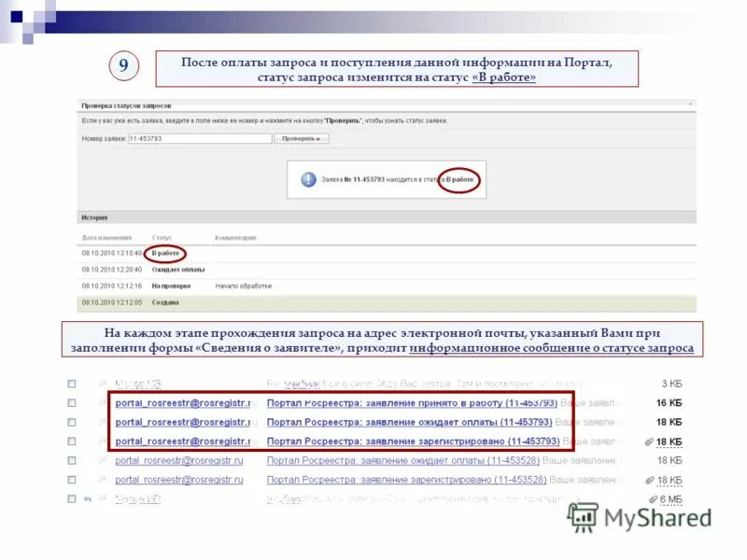
Task: Click the 'Дата изменения' column header
Action: (x=106, y=238)
